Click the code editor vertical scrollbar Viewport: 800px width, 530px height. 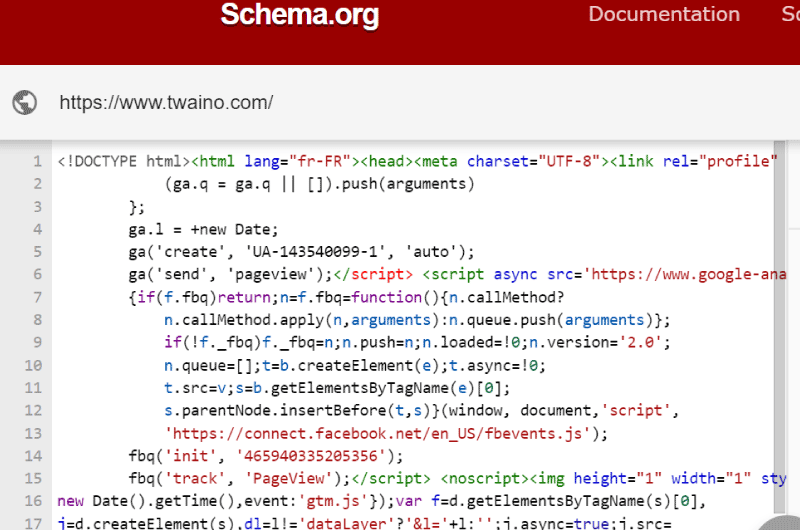click(779, 326)
